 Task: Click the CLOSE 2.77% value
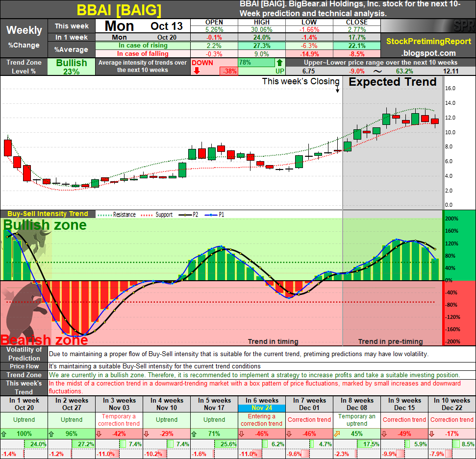tap(357, 29)
